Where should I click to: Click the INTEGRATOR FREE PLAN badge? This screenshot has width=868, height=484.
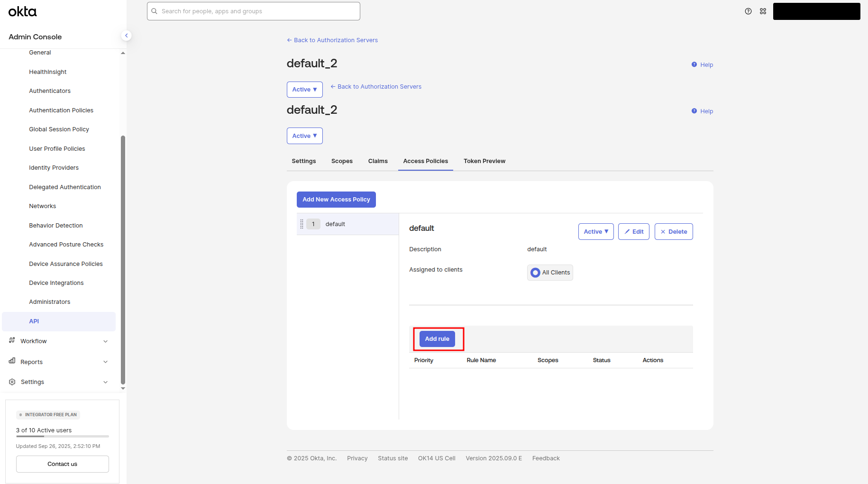(48, 415)
